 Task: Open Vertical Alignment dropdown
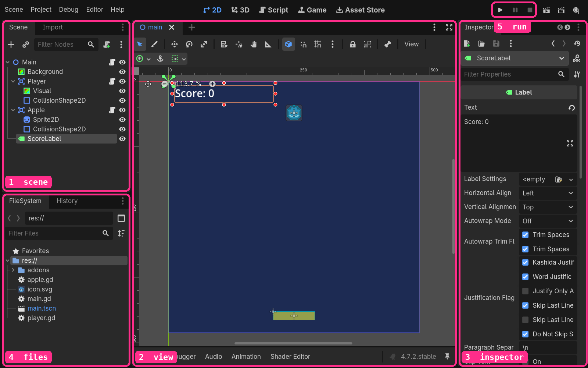click(x=548, y=207)
